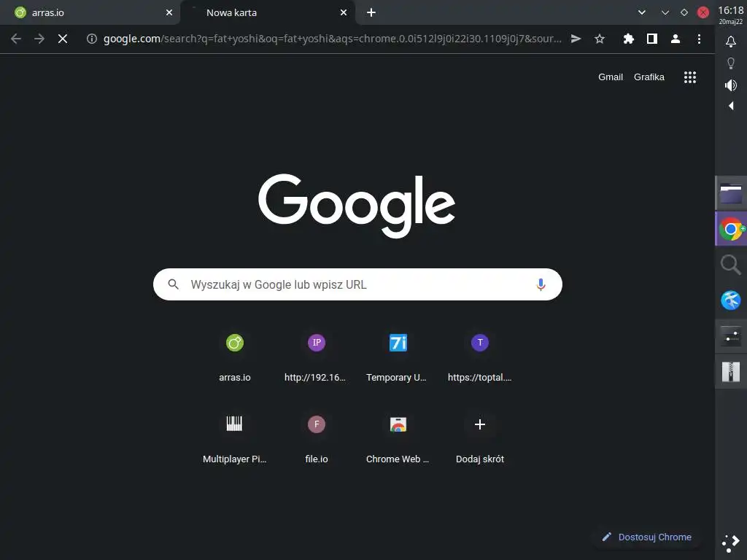Screen dimensions: 747x560
Task: Share this page via send icon
Action: pyautogui.click(x=576, y=39)
